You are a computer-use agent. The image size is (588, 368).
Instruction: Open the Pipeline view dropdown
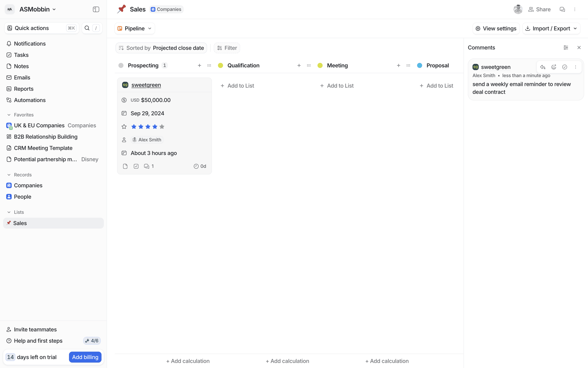coord(135,29)
